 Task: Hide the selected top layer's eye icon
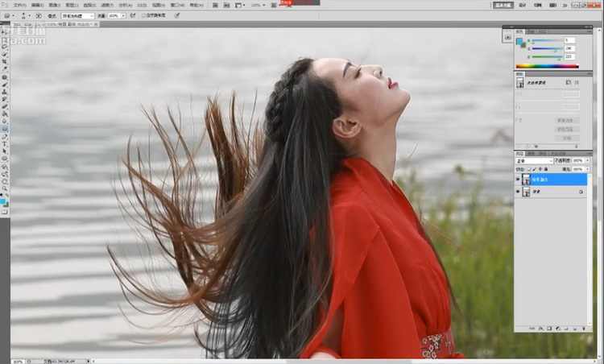pos(519,180)
